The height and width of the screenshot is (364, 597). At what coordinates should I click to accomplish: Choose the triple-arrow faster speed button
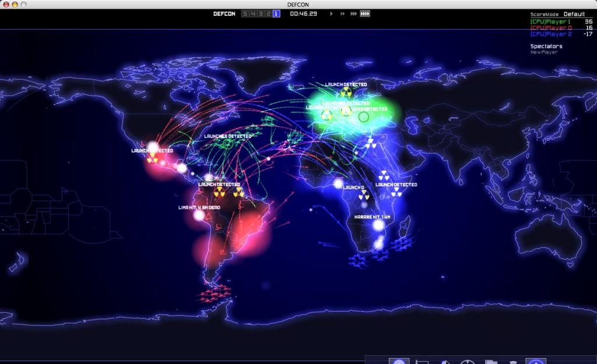tap(353, 14)
